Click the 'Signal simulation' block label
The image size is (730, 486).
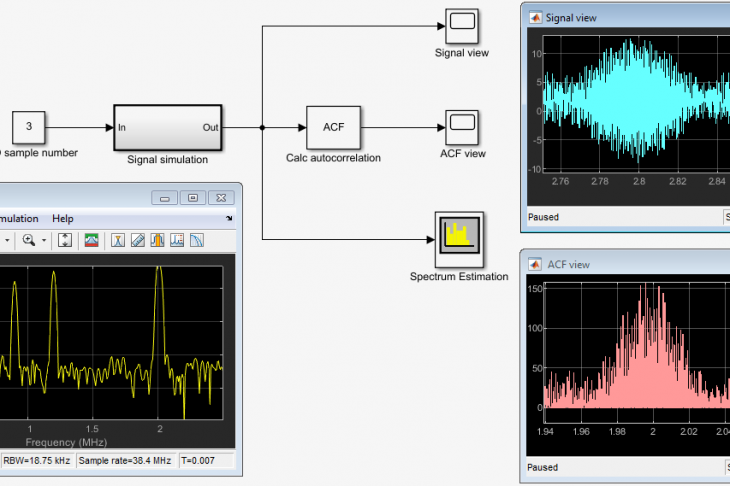pyautogui.click(x=168, y=160)
